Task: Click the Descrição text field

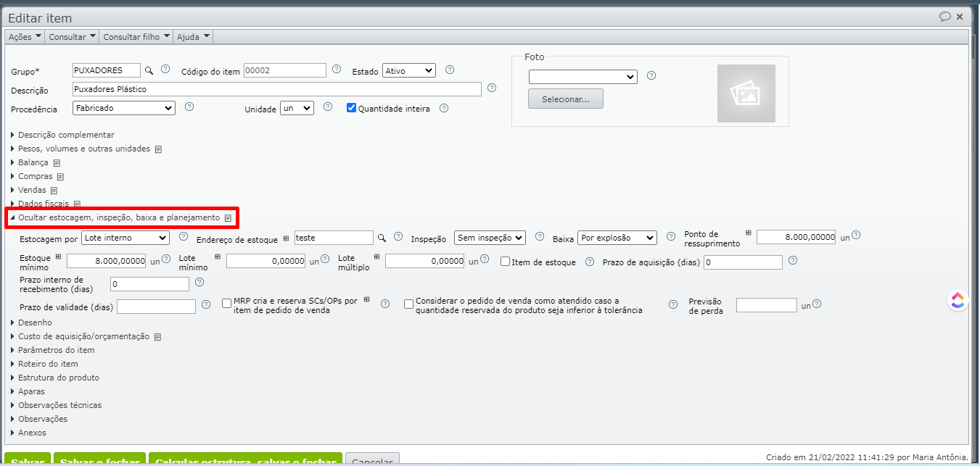Action: [277, 89]
